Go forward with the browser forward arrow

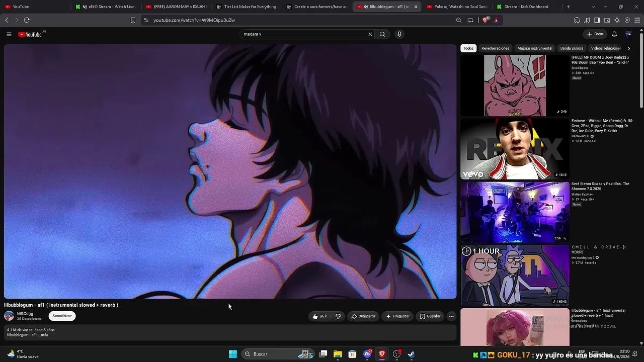click(16, 20)
